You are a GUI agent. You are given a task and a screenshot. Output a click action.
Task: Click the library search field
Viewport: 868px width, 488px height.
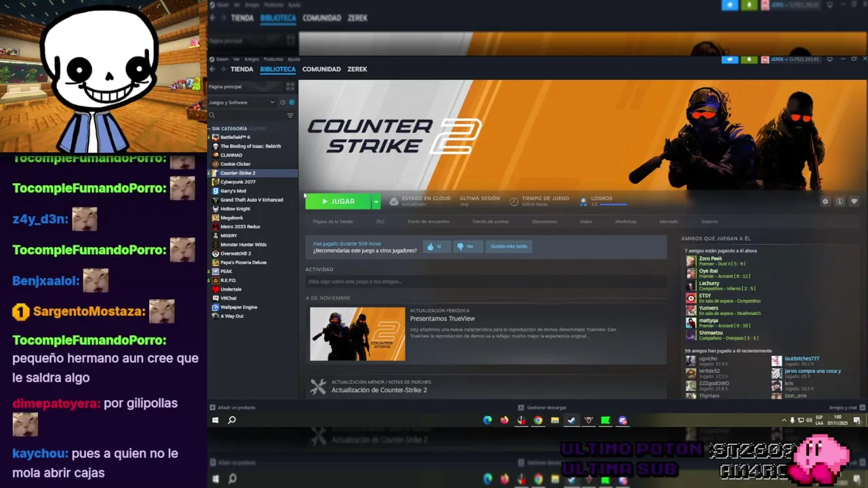[x=247, y=115]
